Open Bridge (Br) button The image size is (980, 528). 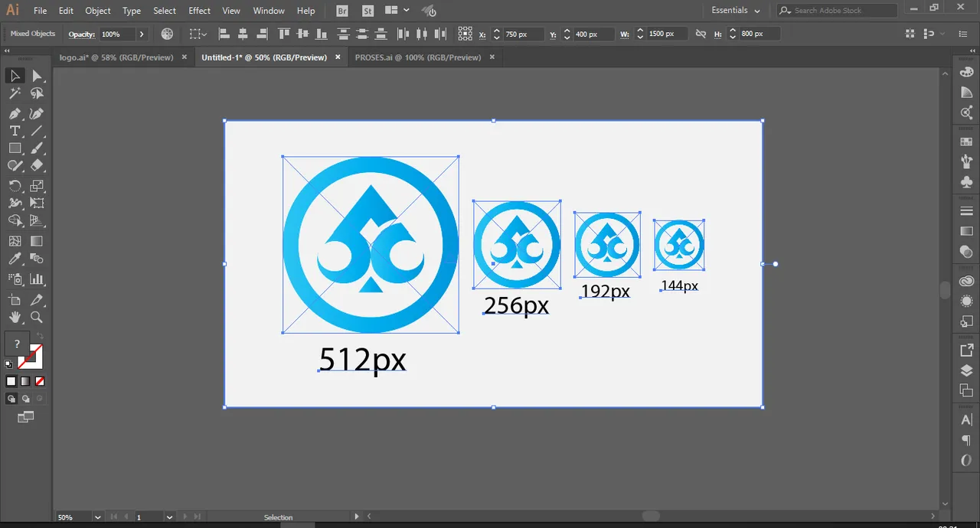tap(342, 11)
